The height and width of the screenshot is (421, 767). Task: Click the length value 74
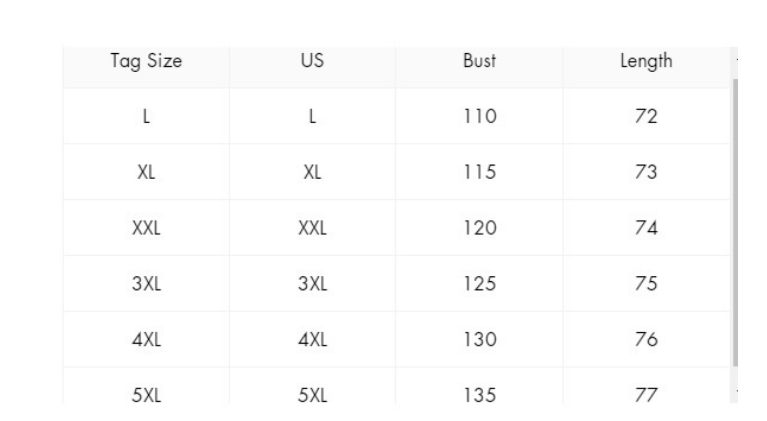point(646,229)
